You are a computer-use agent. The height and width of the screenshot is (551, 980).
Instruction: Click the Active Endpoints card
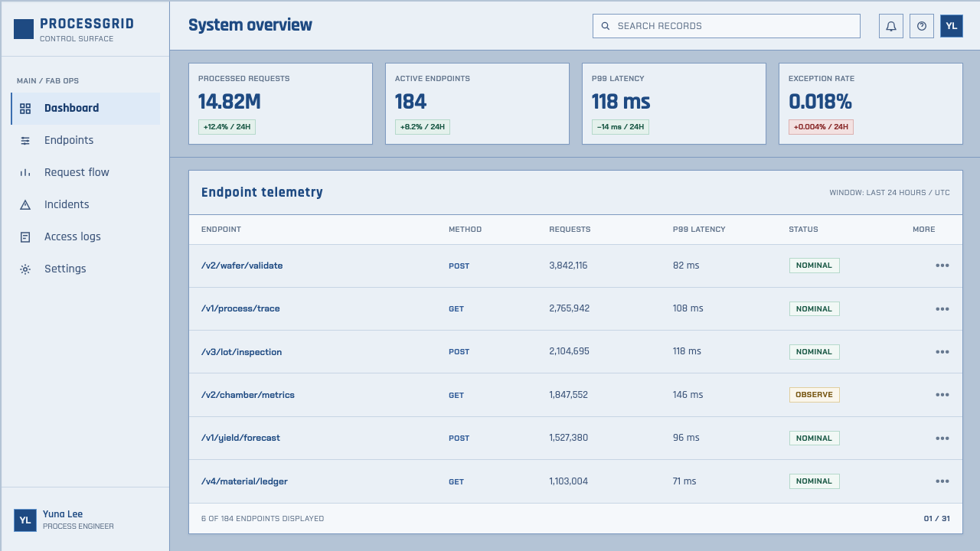pos(477,103)
